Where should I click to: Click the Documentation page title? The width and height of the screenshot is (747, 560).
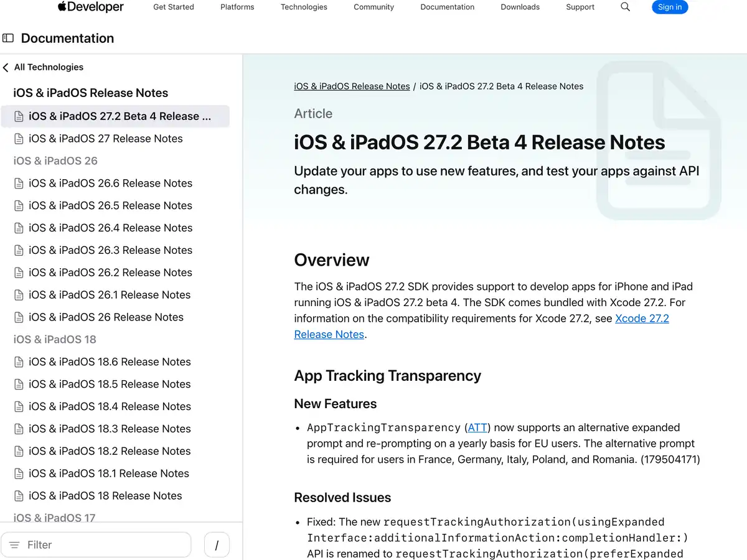(x=67, y=39)
